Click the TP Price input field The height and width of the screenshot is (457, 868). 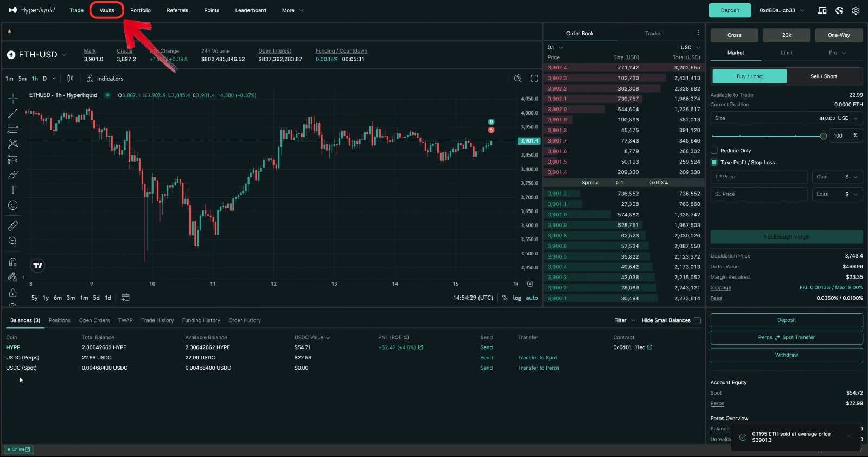click(x=759, y=177)
